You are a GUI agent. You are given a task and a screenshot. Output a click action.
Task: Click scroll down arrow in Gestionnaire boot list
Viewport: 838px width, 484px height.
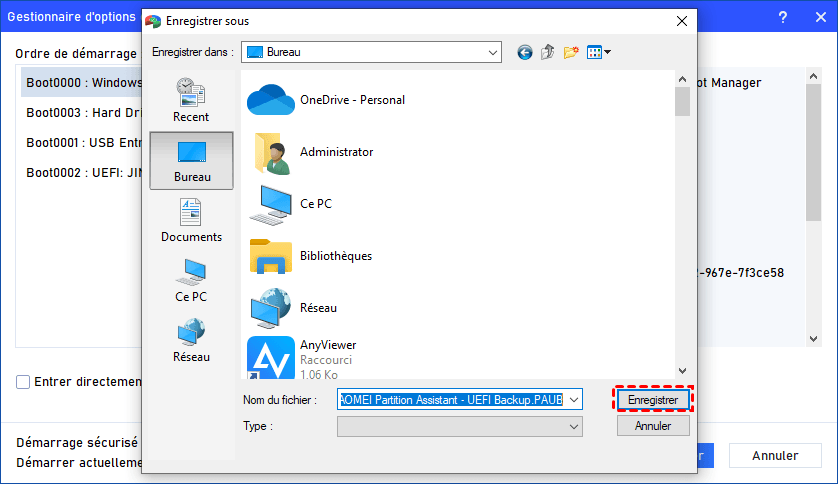(813, 339)
